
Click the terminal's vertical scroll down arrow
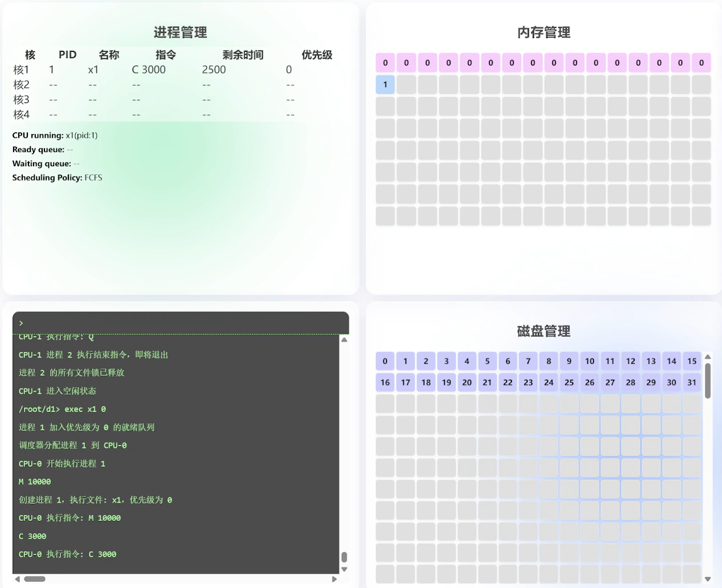pos(344,569)
